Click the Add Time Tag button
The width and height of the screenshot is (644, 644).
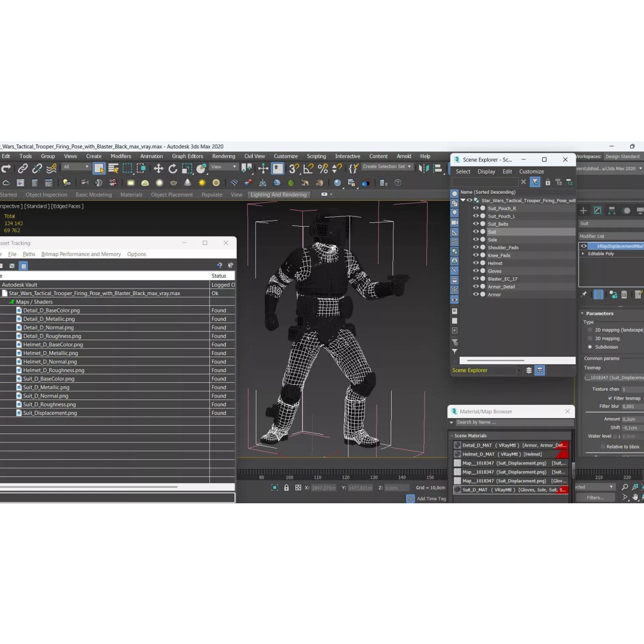[427, 499]
